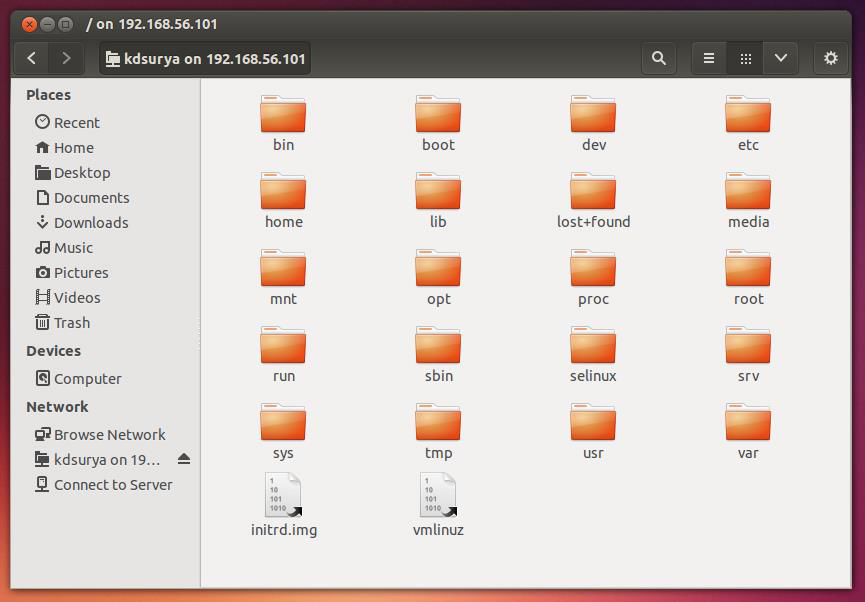Switch to grid icon view

pyautogui.click(x=745, y=59)
